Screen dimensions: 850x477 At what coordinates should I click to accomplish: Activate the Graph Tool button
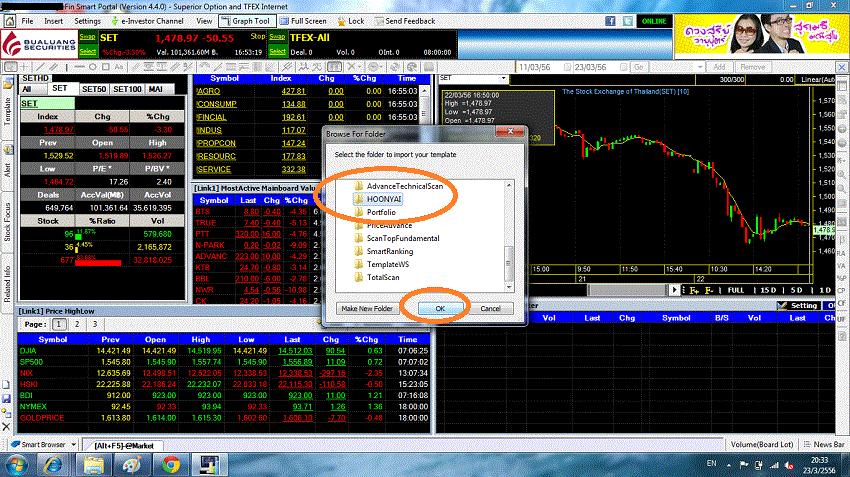[246, 21]
